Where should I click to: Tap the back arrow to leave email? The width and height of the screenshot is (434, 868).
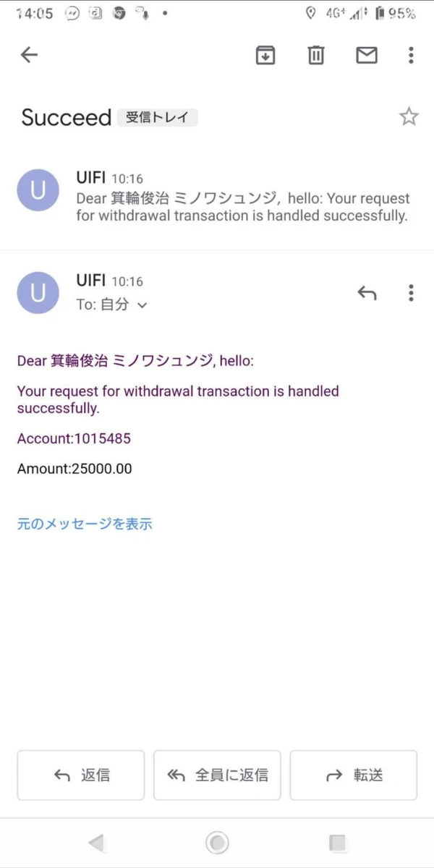(29, 55)
